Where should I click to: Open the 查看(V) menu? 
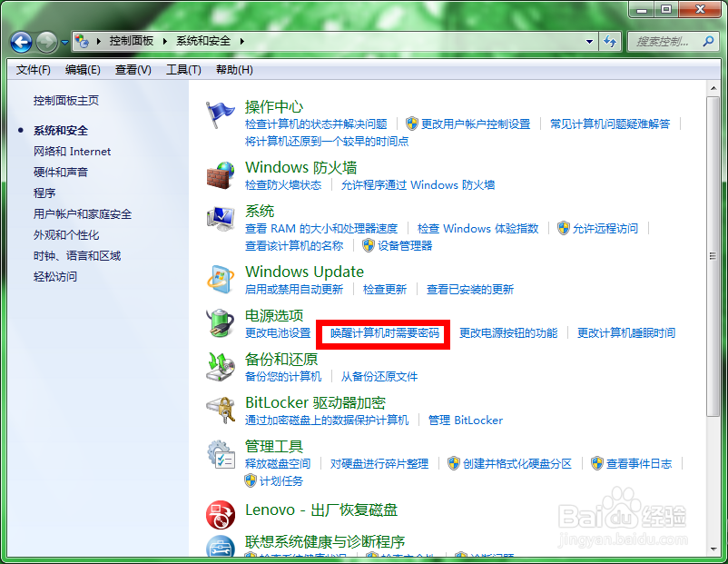click(x=133, y=70)
